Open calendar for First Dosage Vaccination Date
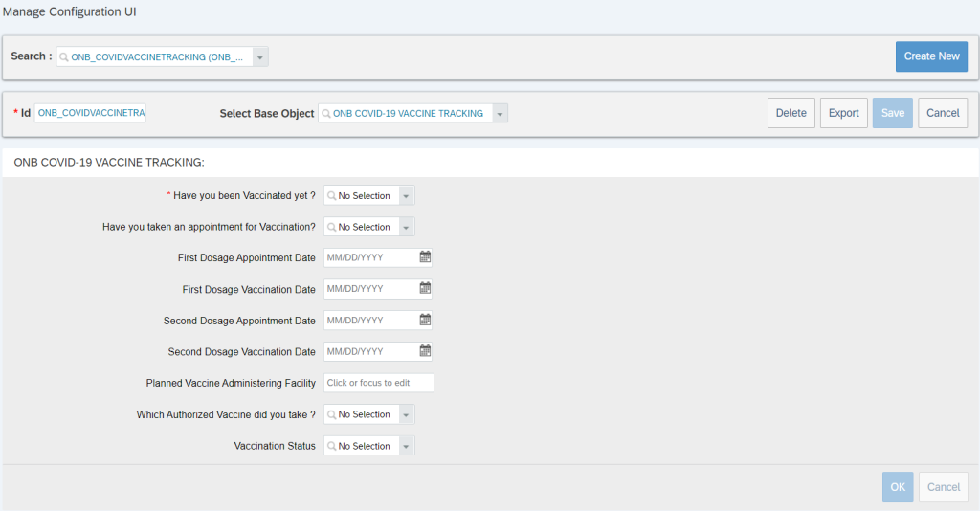Image resolution: width=980 pixels, height=511 pixels. (425, 288)
